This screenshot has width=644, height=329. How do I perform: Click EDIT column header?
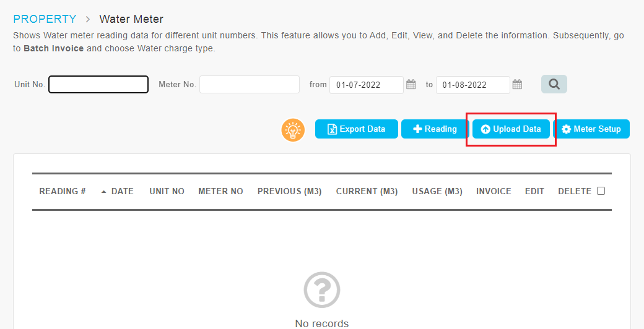click(534, 191)
